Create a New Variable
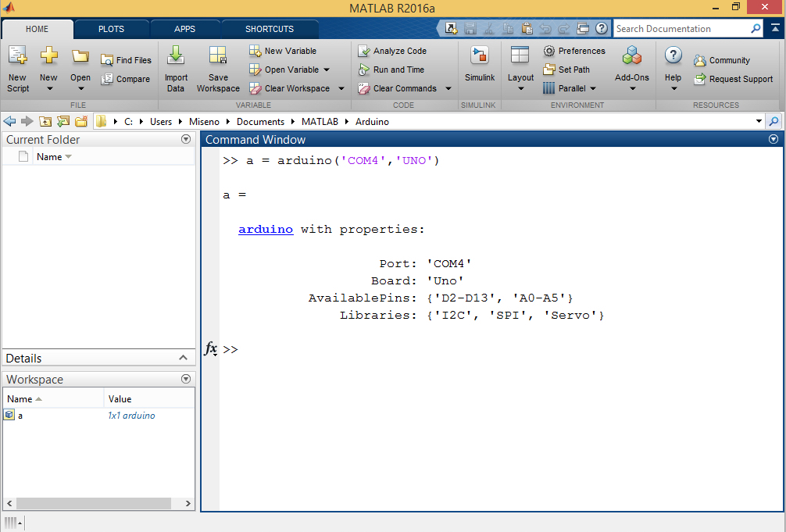 [283, 51]
